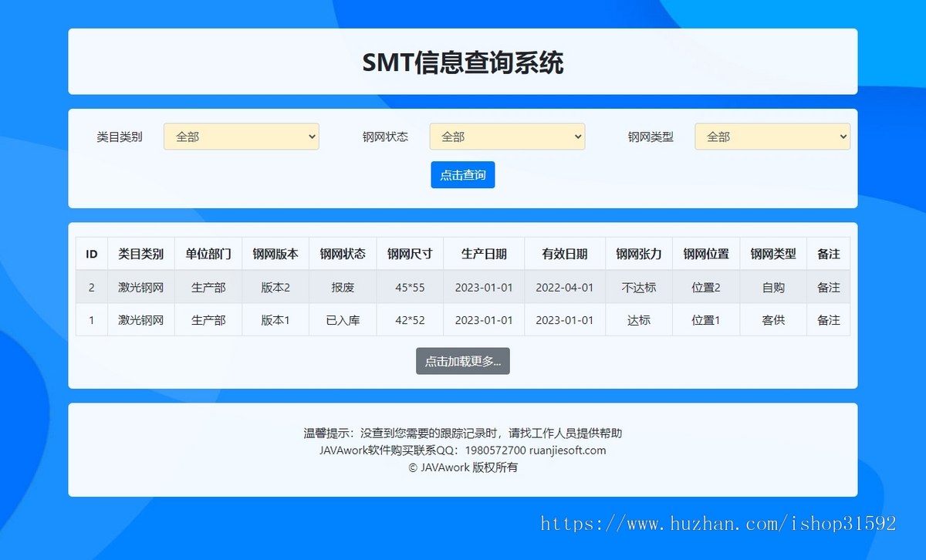Click 备注 in the 自购 row
The height and width of the screenshot is (560, 926).
[x=829, y=287]
